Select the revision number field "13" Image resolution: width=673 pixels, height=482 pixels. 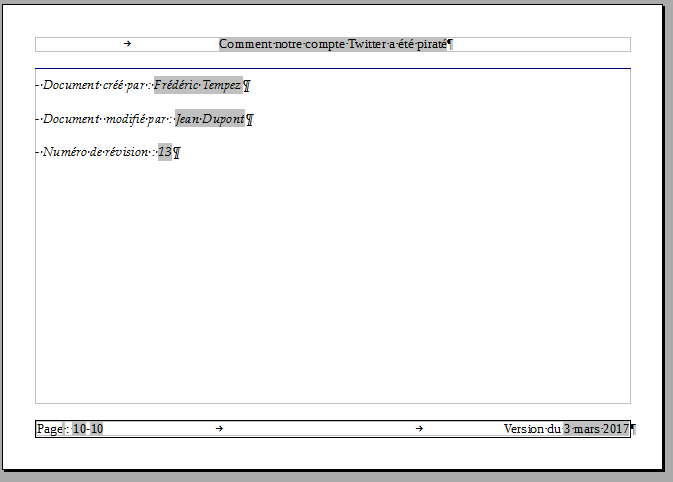coord(165,152)
